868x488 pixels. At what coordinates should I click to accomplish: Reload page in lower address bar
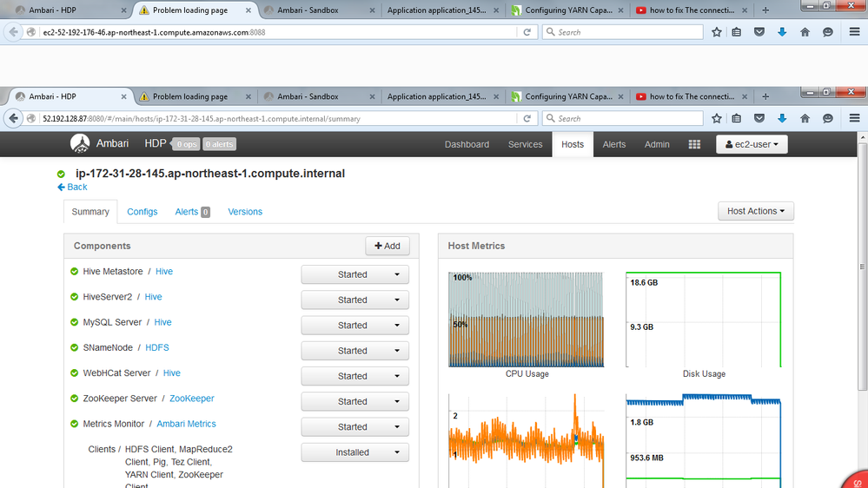(x=527, y=118)
